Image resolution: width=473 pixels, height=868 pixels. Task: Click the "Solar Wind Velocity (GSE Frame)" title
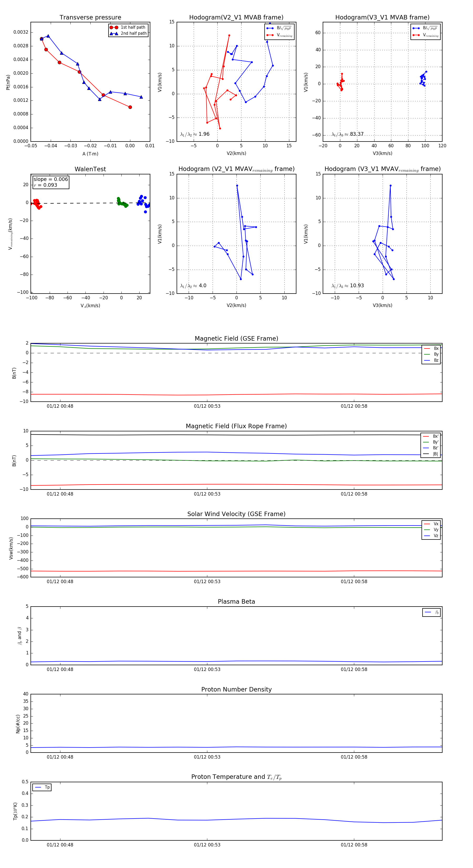[x=236, y=514]
